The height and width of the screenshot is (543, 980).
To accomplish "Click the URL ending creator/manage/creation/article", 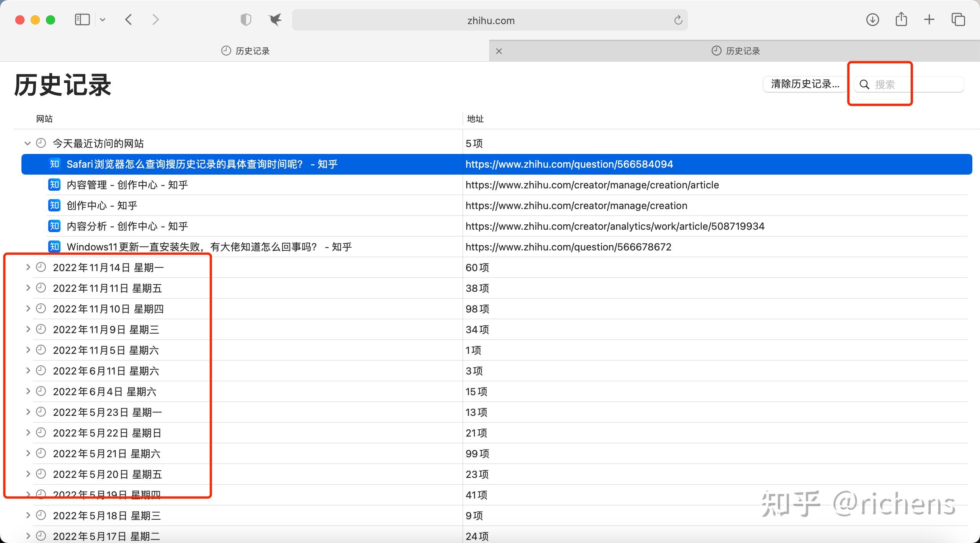I will [592, 185].
